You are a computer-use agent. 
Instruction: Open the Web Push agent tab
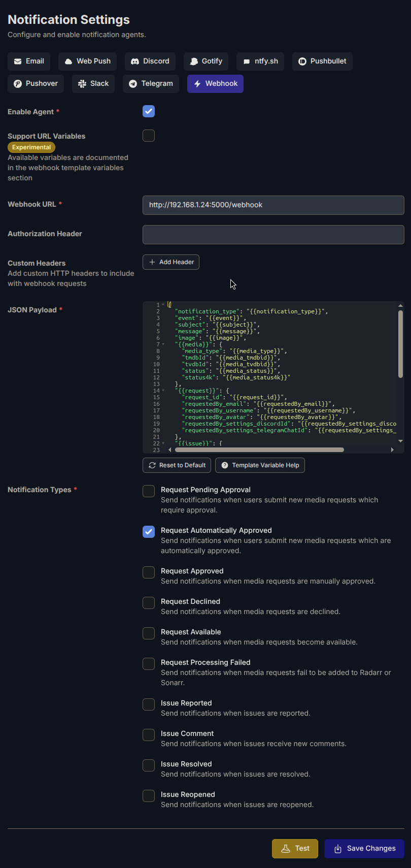click(x=88, y=61)
